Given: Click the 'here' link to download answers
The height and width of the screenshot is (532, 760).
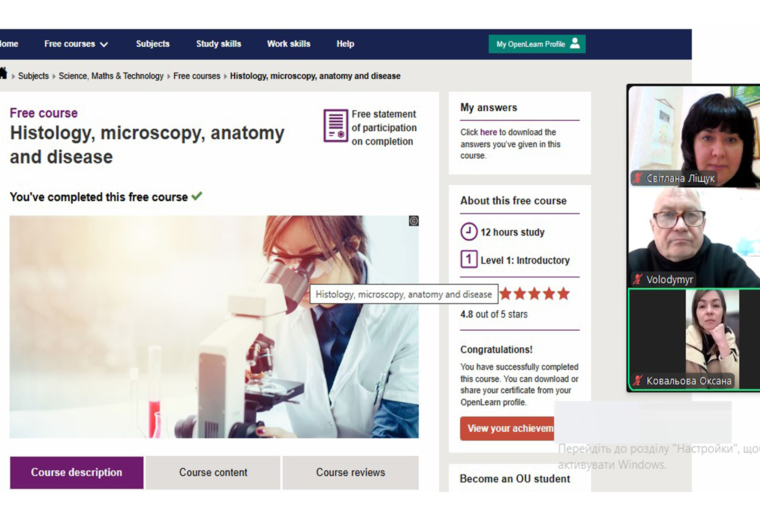Looking at the screenshot, I should [x=488, y=132].
